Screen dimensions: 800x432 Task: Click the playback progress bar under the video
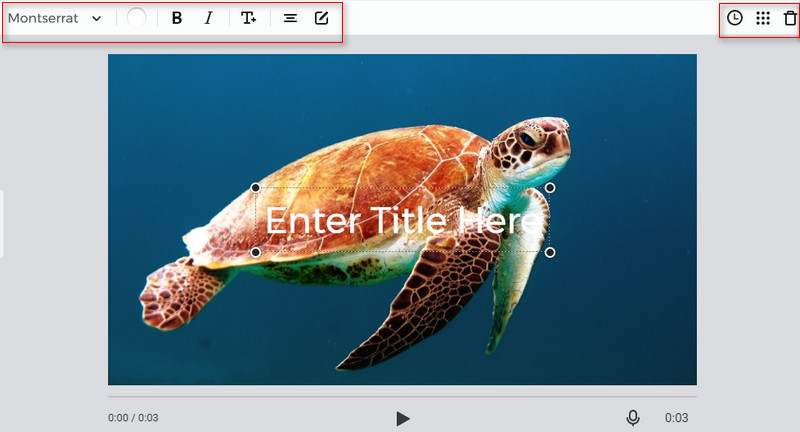(x=402, y=397)
